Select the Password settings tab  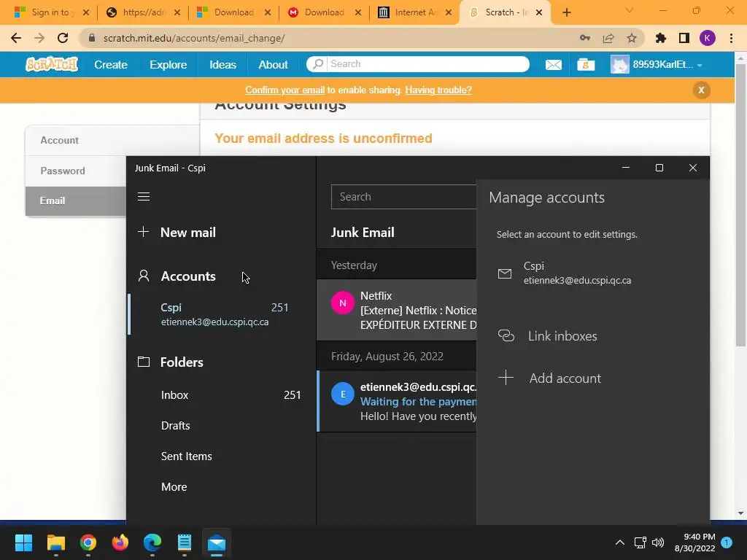[76, 171]
